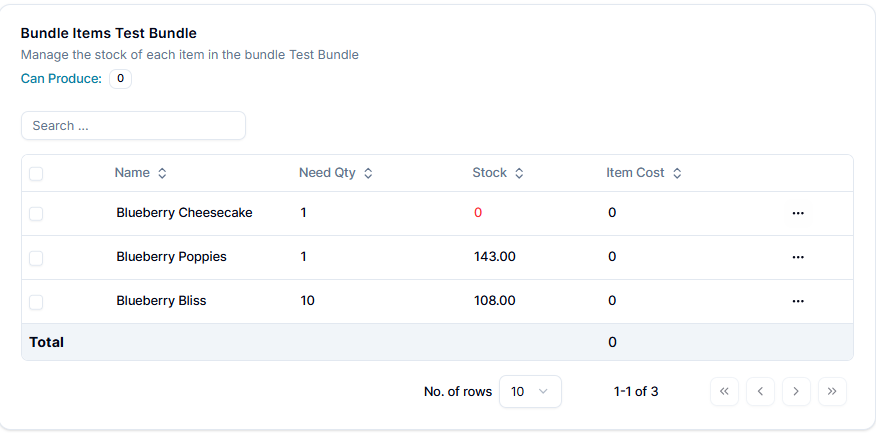The width and height of the screenshot is (876, 433).
Task: Open actions menu for Blueberry Cheesecake row
Action: [798, 213]
